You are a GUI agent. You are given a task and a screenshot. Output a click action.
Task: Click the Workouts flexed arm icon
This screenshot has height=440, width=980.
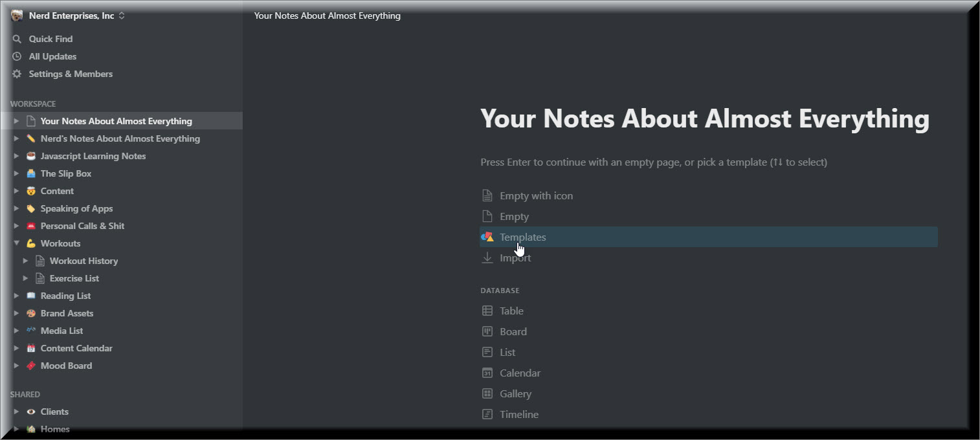pyautogui.click(x=30, y=243)
